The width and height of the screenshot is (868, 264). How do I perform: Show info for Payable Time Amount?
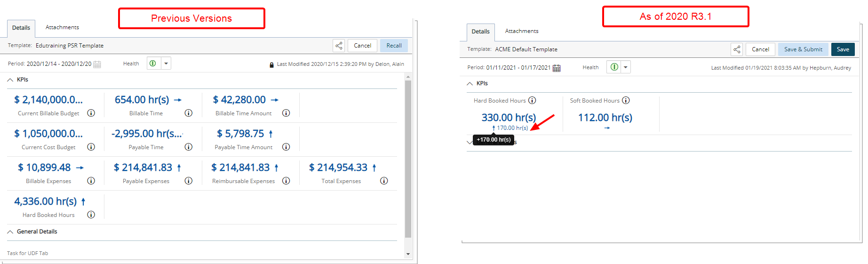[x=286, y=147]
